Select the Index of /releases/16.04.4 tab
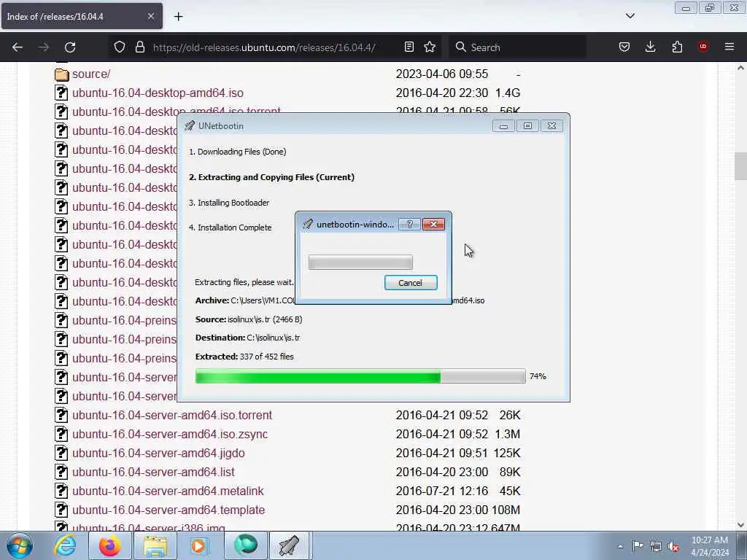 [82, 16]
